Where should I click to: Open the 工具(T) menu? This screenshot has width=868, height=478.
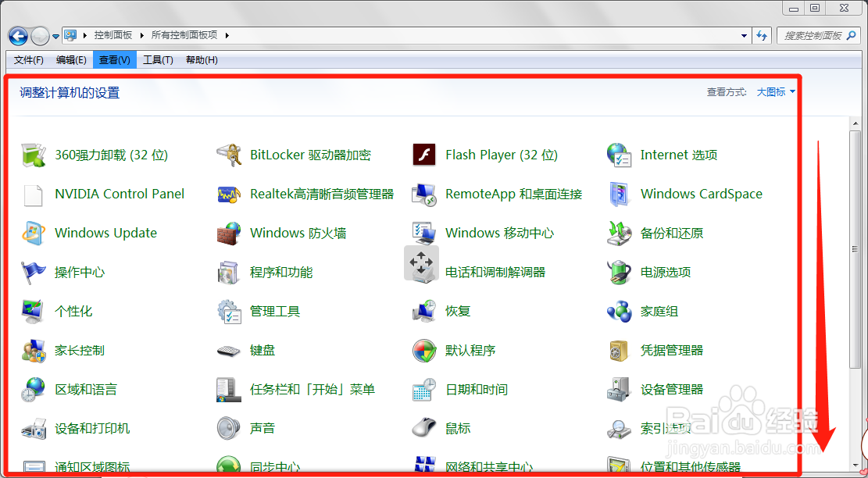pos(158,59)
